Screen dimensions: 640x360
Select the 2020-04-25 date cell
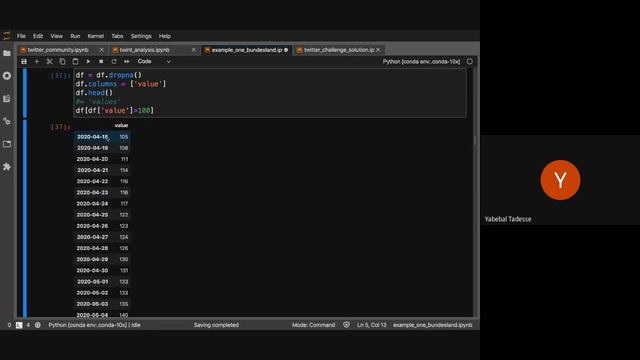[92, 215]
